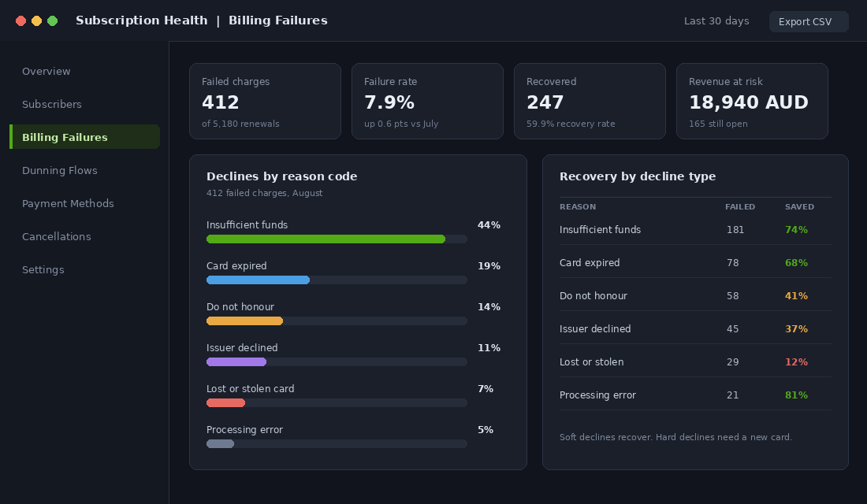The width and height of the screenshot is (867, 504).
Task: Click the Recovery by decline type heading
Action: [638, 176]
